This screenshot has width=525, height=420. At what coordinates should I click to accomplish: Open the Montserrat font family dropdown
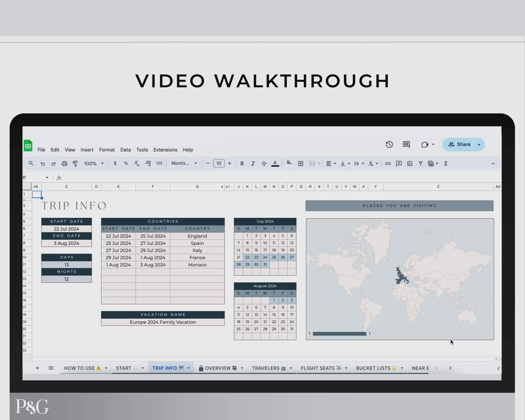184,163
